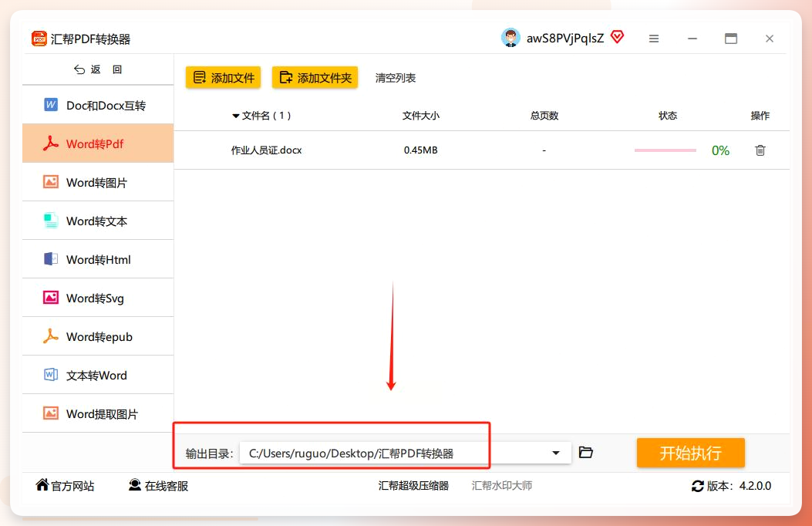812x526 pixels.
Task: Click the 官方网站 home icon
Action: pos(42,484)
